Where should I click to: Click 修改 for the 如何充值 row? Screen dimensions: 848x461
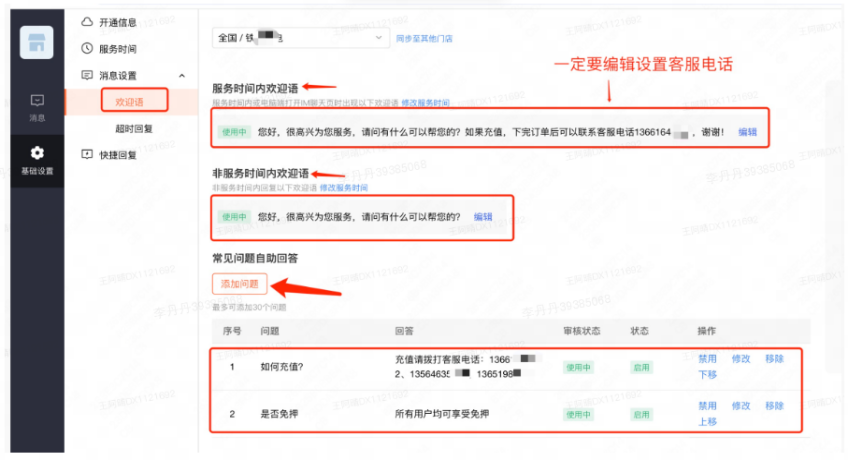[x=741, y=358]
